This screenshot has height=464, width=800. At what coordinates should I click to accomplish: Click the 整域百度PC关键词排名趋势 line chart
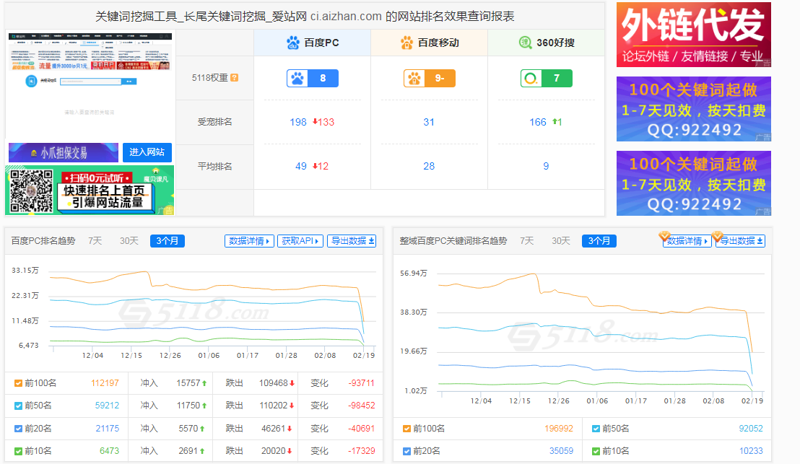click(582, 336)
